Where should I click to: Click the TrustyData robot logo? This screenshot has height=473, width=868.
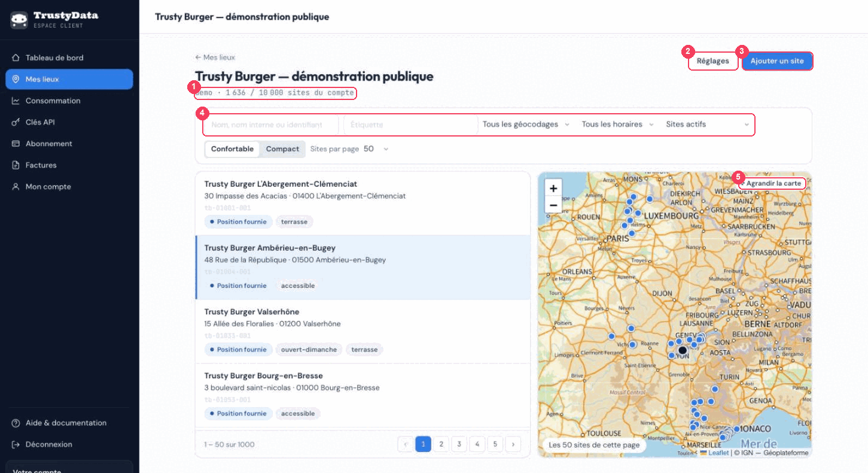pyautogui.click(x=19, y=20)
